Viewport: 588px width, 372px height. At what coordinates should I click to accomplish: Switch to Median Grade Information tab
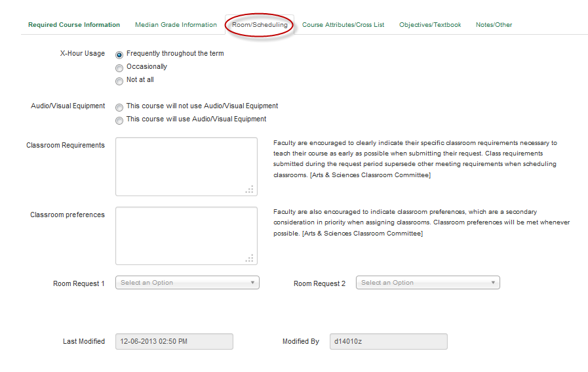tap(176, 25)
